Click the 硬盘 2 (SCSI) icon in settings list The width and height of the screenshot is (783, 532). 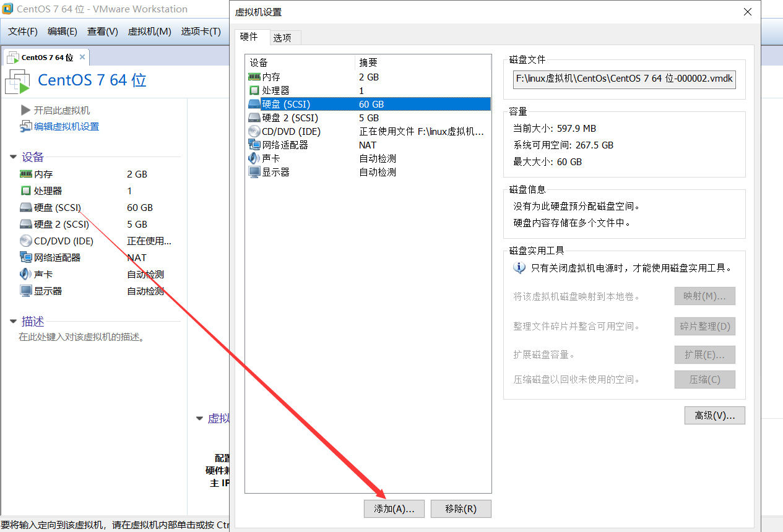pyautogui.click(x=254, y=118)
